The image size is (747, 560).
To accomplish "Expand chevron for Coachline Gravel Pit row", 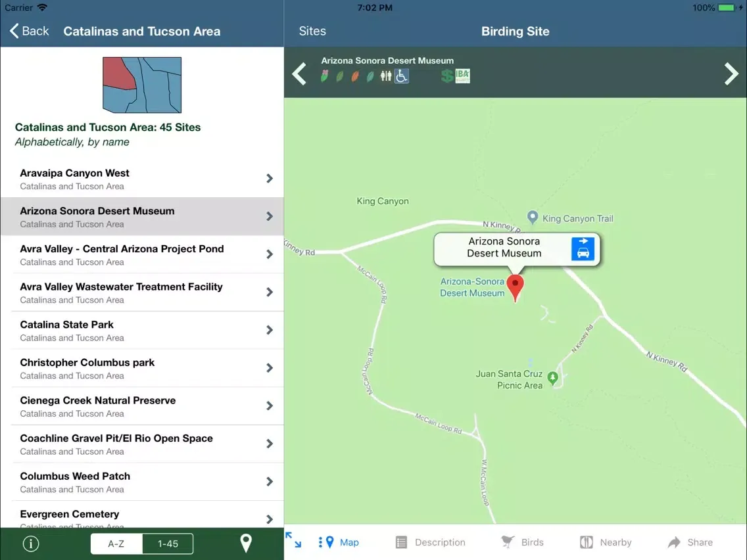I will (x=270, y=444).
